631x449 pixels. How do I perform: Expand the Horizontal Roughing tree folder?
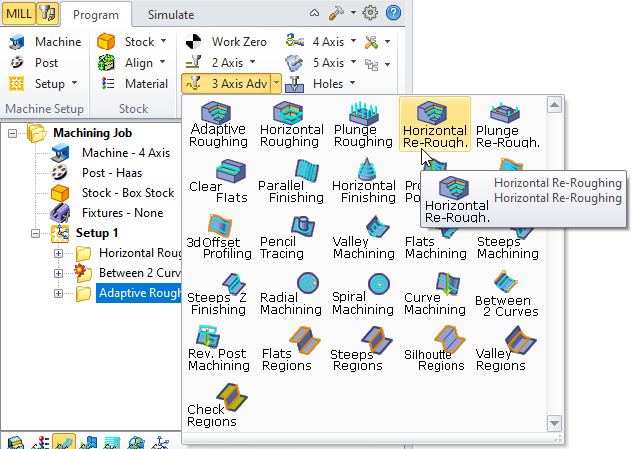pos(58,253)
